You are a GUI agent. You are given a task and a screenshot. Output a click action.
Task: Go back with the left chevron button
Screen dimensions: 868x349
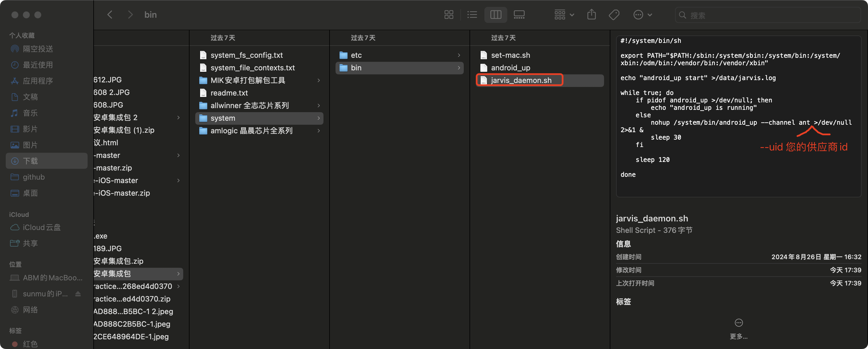110,15
